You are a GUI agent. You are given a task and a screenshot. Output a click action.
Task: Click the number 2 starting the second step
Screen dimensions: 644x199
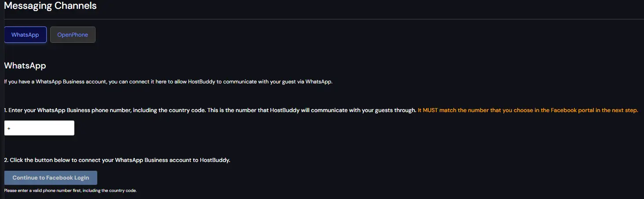click(6, 160)
